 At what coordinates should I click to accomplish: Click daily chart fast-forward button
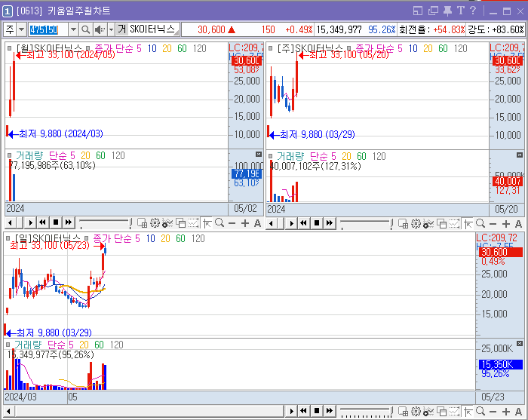[330, 411]
